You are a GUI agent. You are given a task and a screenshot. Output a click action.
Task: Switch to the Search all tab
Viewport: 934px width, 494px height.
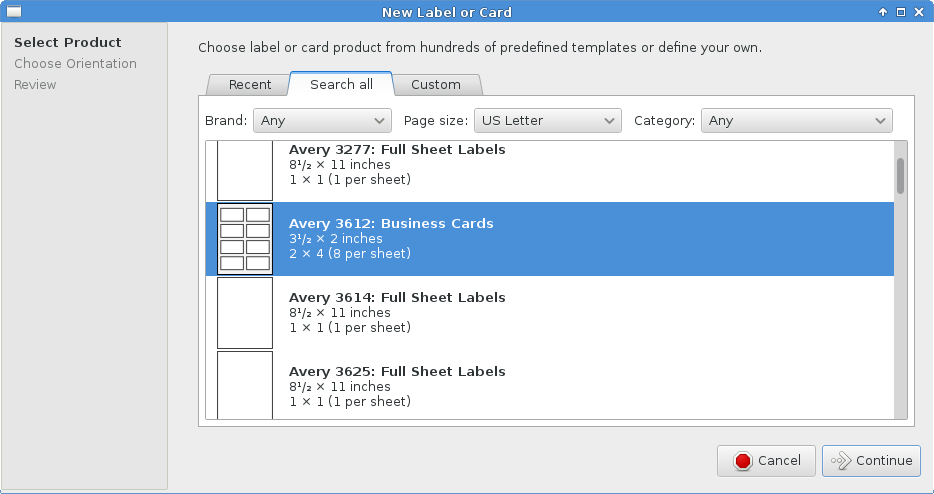341,84
